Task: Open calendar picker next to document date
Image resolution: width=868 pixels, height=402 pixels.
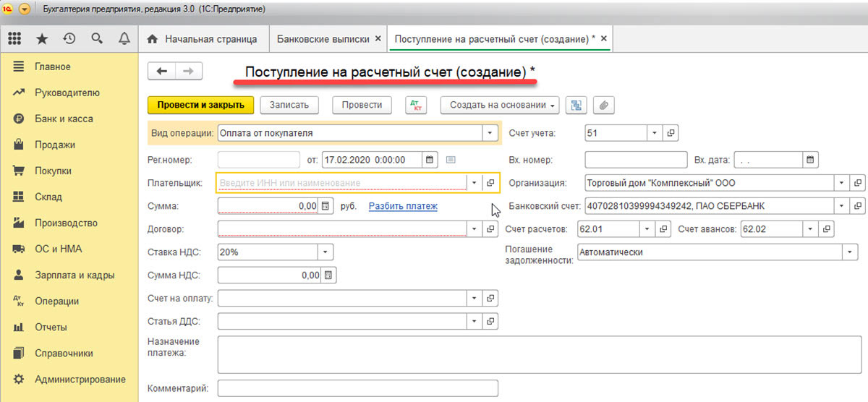Action: pos(430,160)
